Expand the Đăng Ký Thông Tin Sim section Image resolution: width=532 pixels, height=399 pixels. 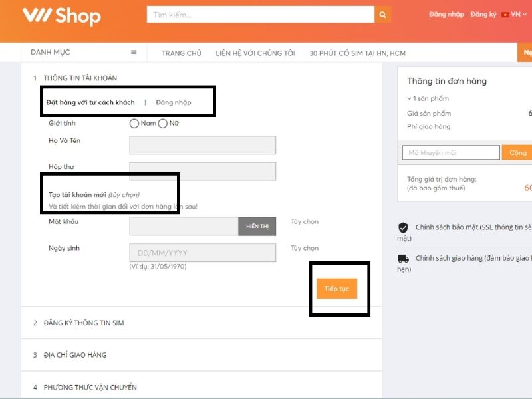[83, 323]
